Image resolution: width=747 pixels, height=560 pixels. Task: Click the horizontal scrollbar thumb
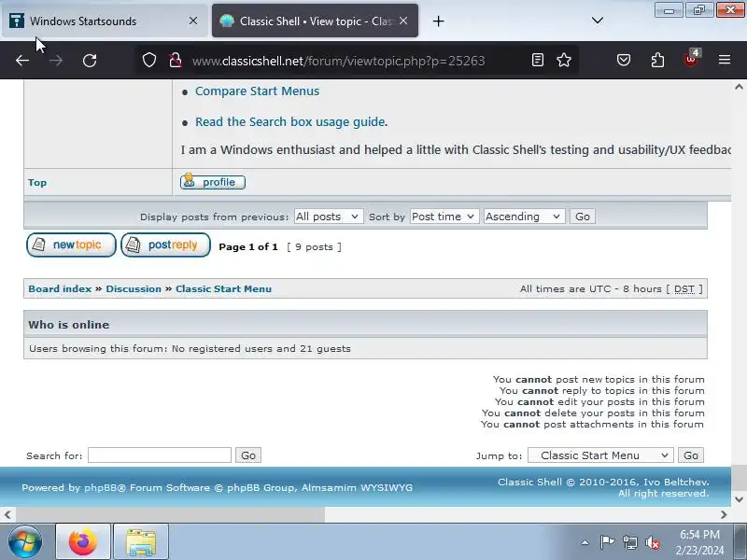(x=170, y=515)
